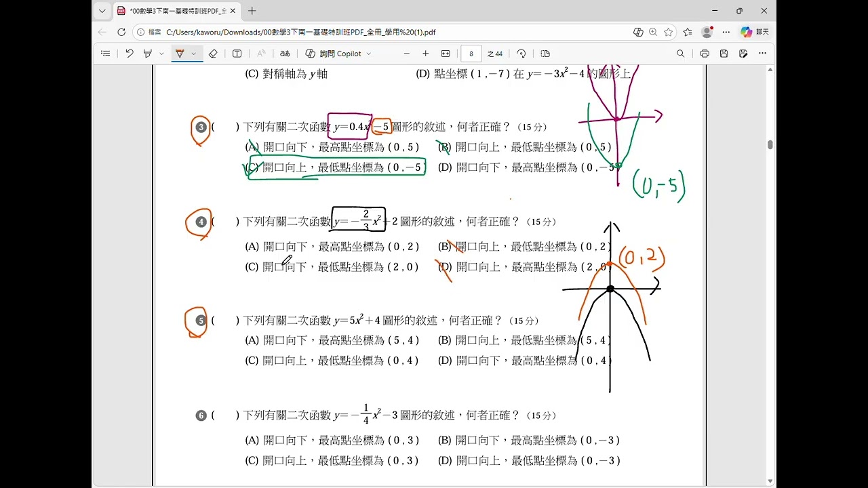Toggle Fit to width view
Image resolution: width=868 pixels, height=488 pixels.
point(446,54)
